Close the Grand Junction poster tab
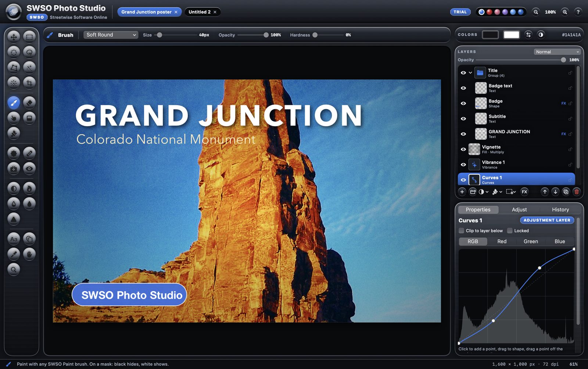 click(176, 12)
